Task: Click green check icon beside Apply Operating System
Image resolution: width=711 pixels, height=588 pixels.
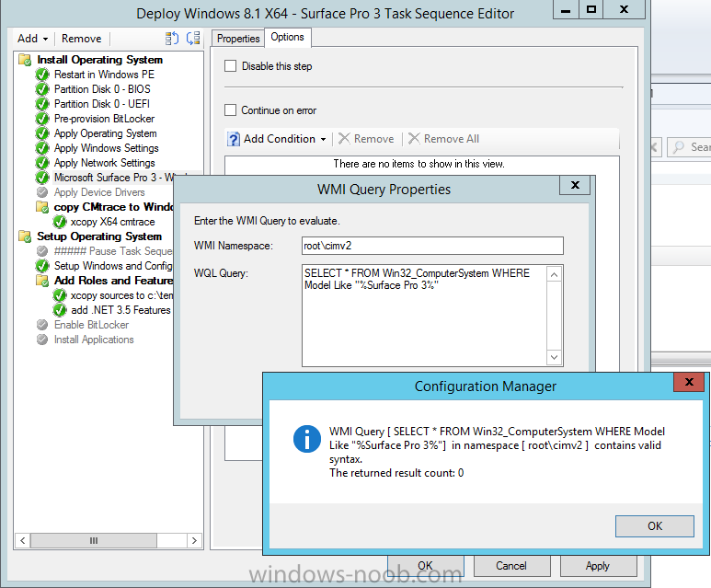Action: 42,133
